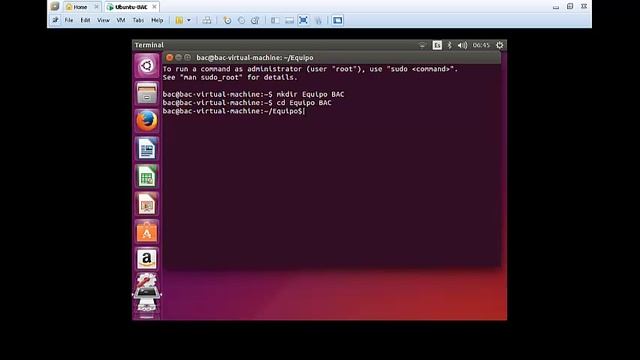Open System Settings wrench-gear launcher icon

click(146, 280)
